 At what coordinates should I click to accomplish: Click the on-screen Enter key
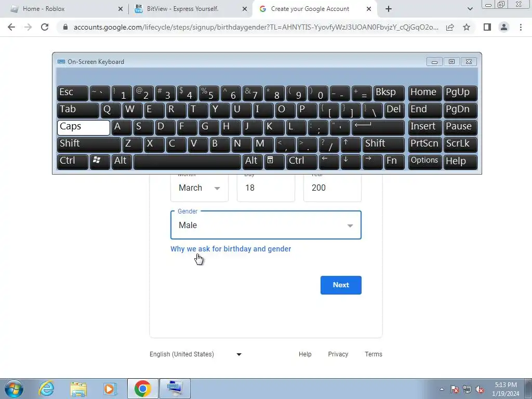(x=378, y=127)
